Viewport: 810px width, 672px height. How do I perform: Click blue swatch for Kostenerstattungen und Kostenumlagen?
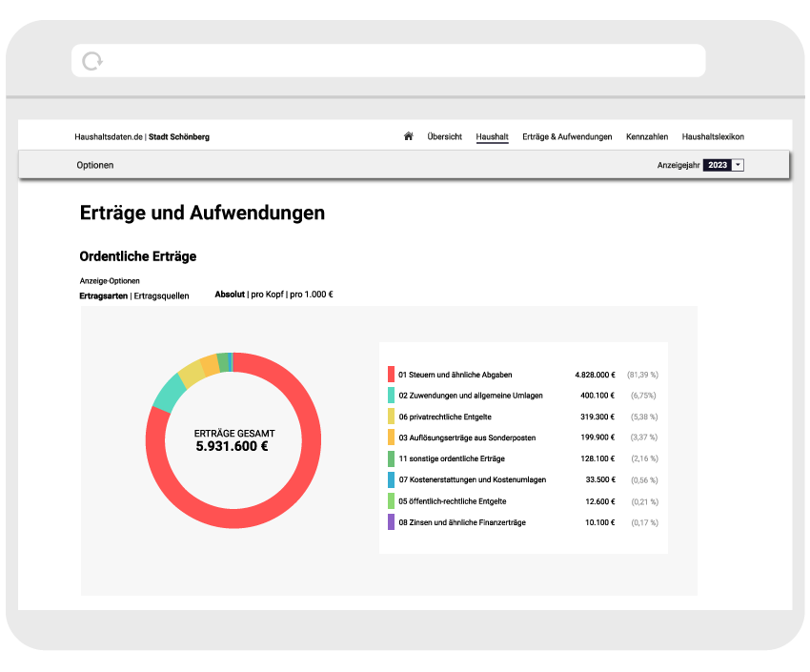391,479
